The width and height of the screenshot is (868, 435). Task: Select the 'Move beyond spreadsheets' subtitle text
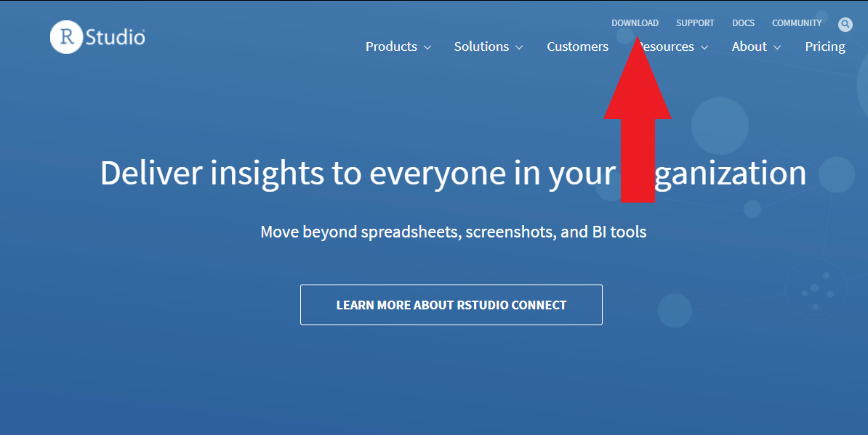click(x=454, y=232)
